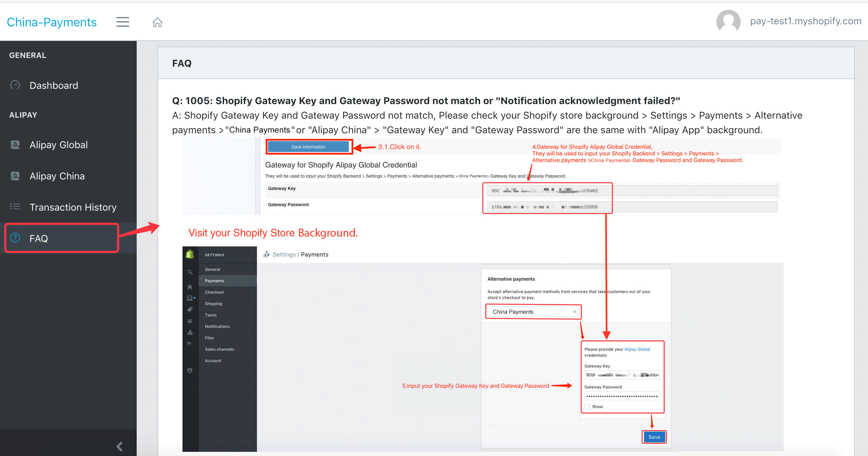The image size is (868, 456).
Task: Click the Gateway Key input field
Action: (x=547, y=189)
